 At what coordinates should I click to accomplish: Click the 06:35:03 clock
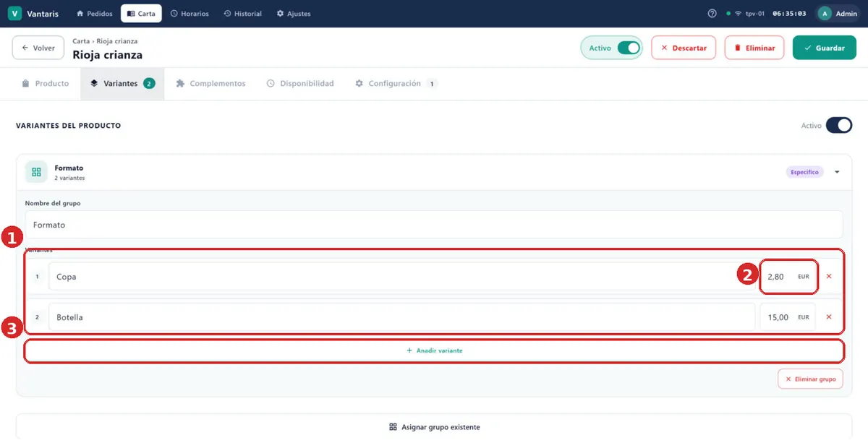click(x=789, y=14)
